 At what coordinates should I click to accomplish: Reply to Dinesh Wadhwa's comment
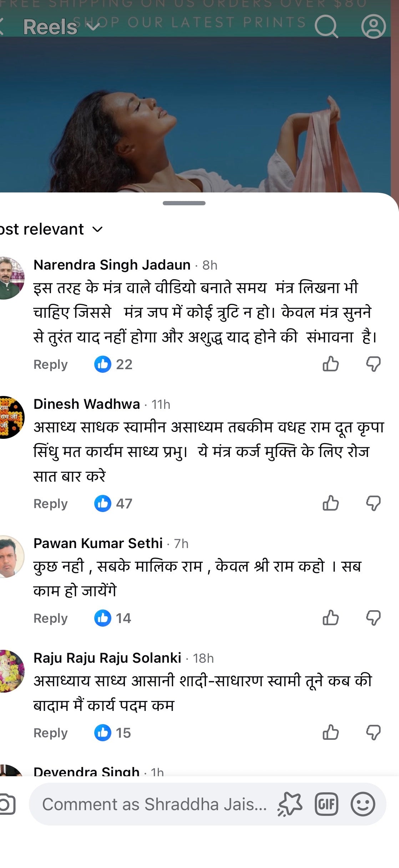(x=50, y=504)
